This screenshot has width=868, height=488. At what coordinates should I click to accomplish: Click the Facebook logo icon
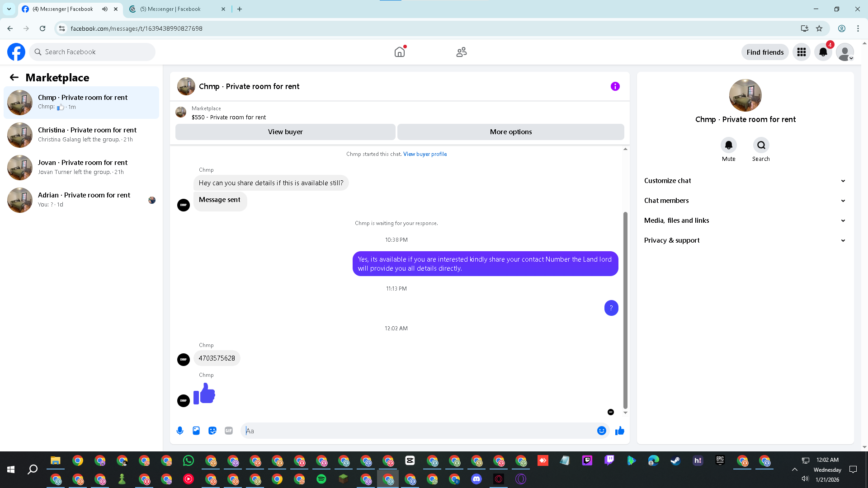point(16,52)
